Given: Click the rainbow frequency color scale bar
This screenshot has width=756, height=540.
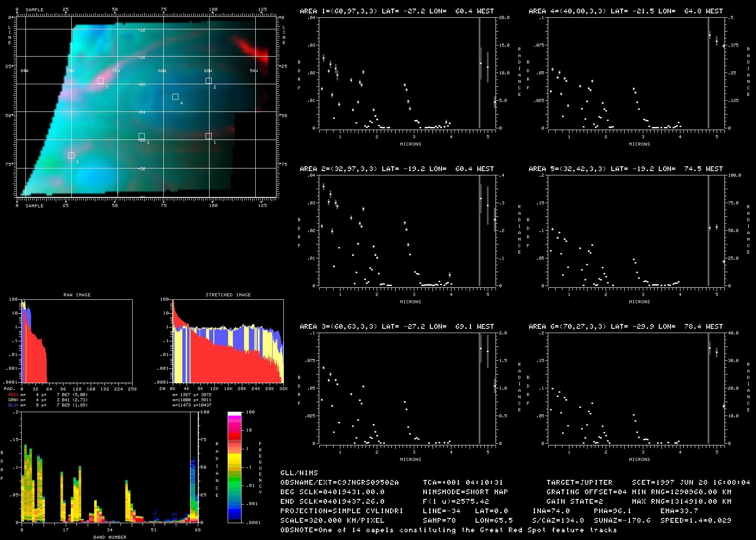Looking at the screenshot, I should click(x=235, y=467).
